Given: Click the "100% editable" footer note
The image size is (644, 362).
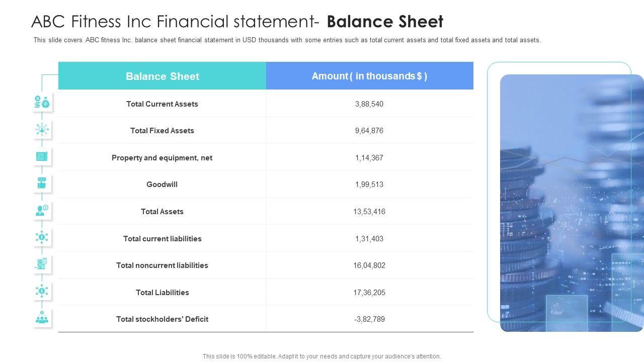Looking at the screenshot, I should click(x=321, y=356).
